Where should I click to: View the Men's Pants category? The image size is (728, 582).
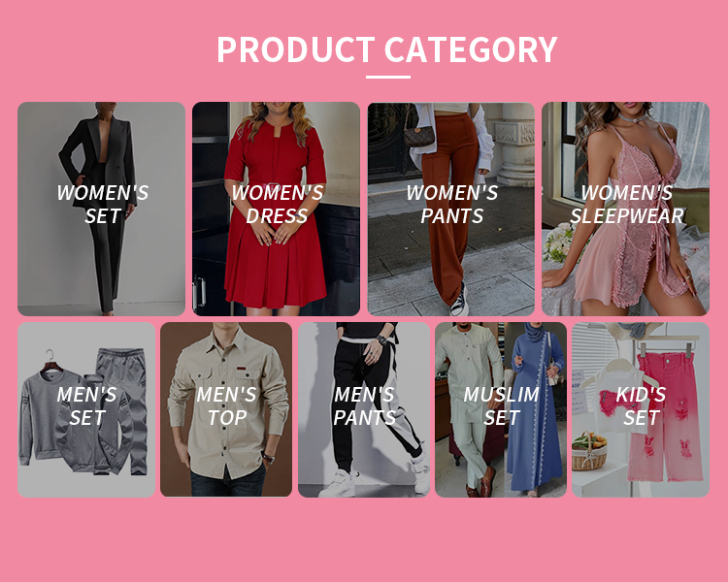[x=364, y=409]
